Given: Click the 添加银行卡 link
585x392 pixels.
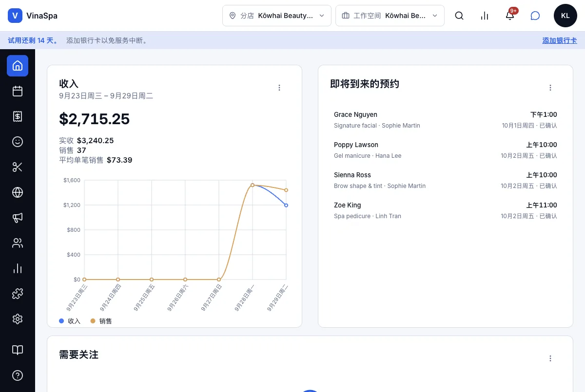Looking at the screenshot, I should coord(560,40).
